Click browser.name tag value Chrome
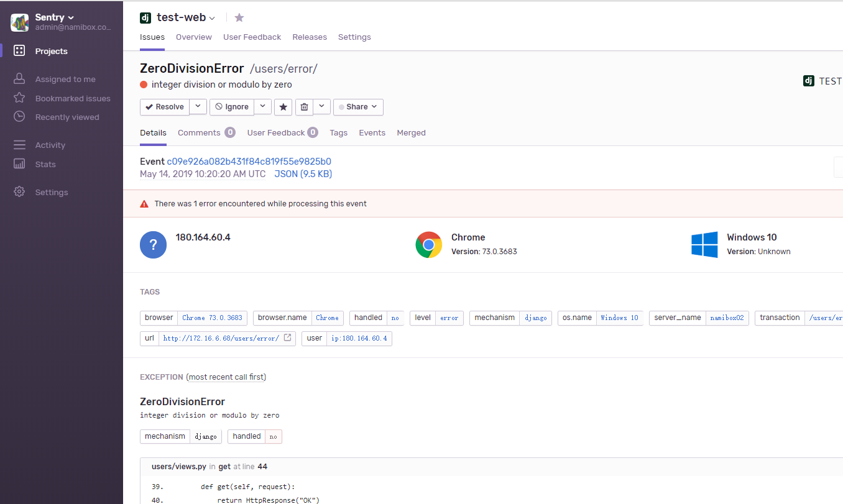The image size is (843, 504). (327, 318)
